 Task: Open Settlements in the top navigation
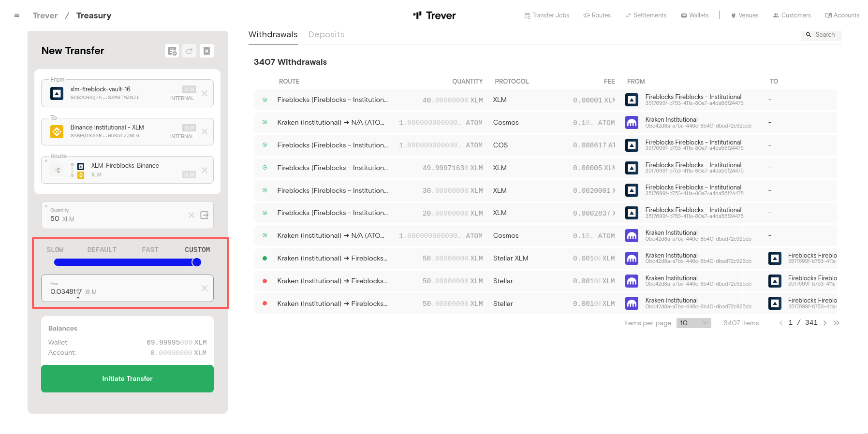pos(646,15)
